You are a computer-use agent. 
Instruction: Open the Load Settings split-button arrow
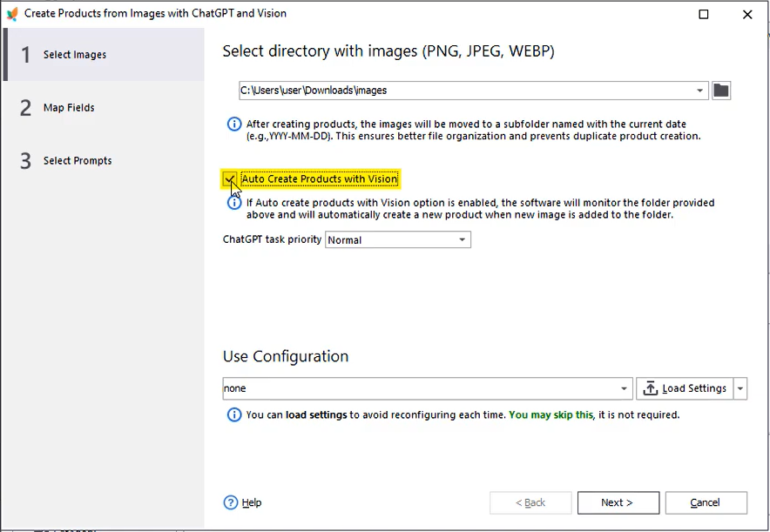[x=740, y=388]
